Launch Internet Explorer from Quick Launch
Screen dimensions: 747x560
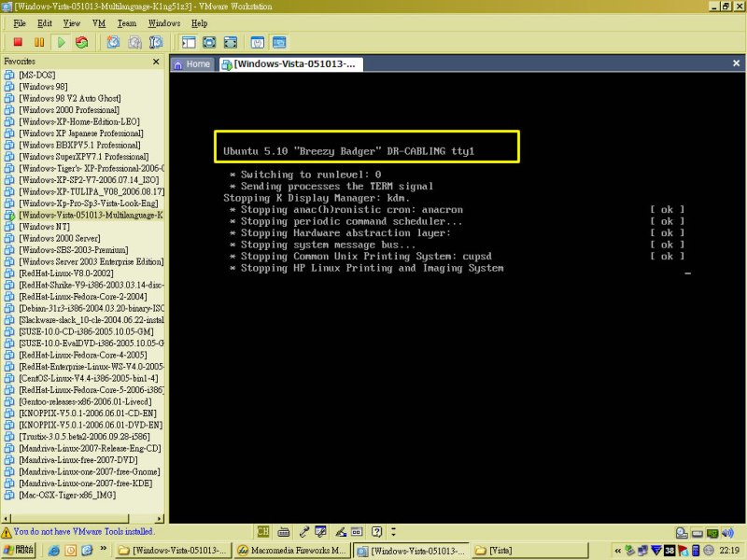54,551
